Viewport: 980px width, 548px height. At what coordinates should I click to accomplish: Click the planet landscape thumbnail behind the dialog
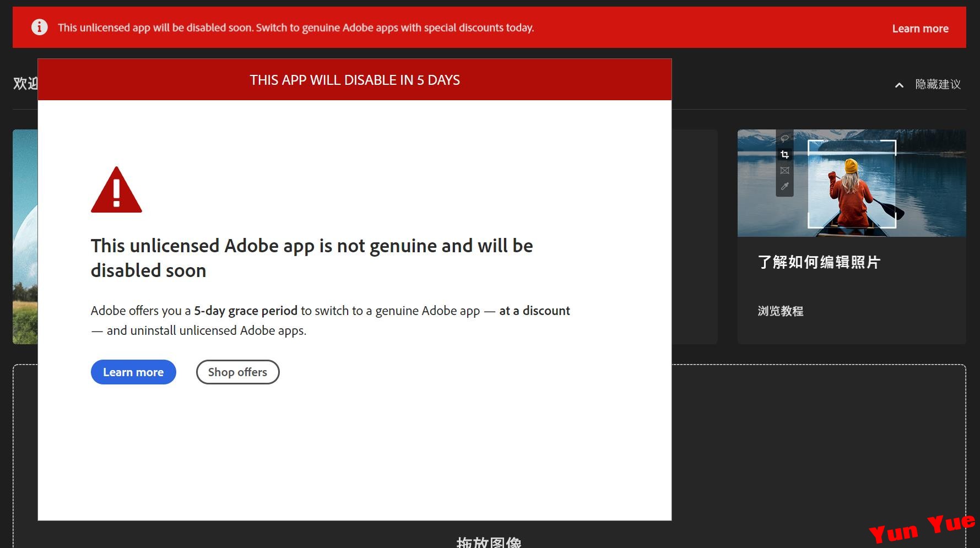click(25, 237)
